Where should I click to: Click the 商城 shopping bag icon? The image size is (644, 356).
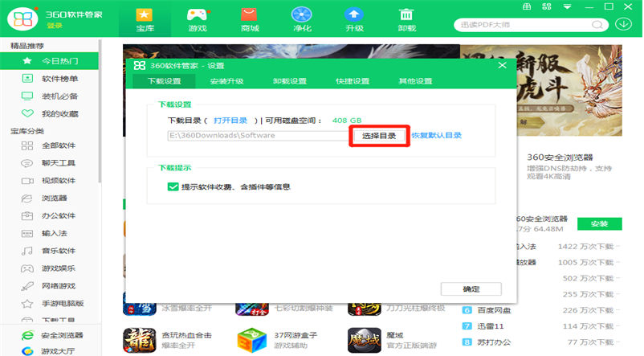coord(250,15)
